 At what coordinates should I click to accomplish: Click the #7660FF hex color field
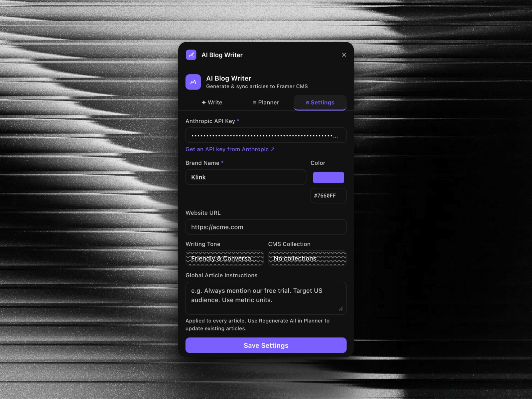(328, 196)
